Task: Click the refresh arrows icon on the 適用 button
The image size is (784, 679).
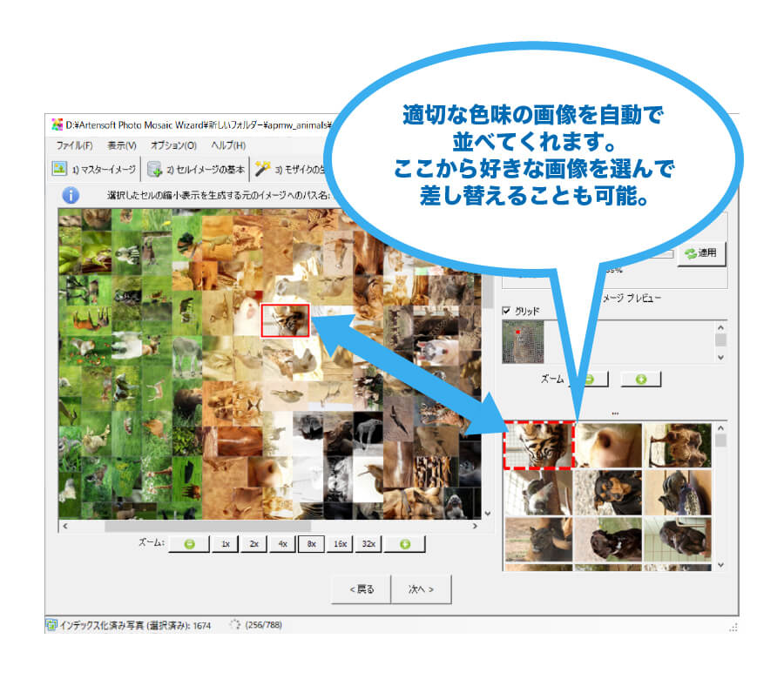Action: 690,253
